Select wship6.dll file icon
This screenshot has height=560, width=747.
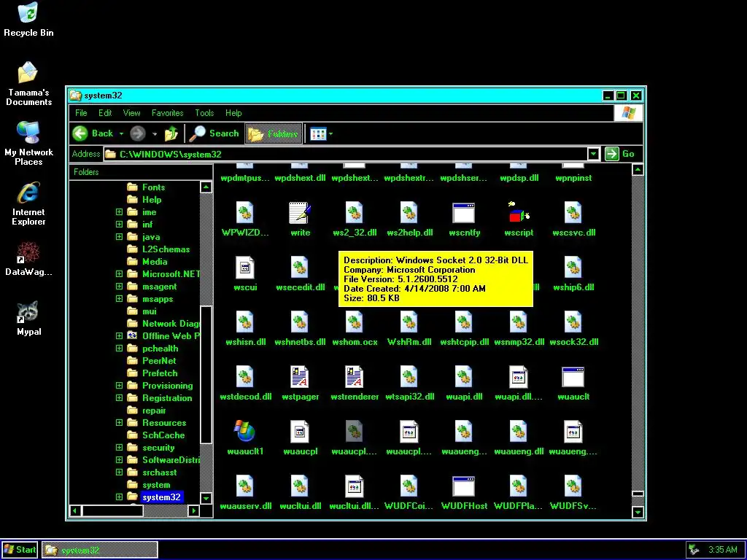click(x=573, y=268)
